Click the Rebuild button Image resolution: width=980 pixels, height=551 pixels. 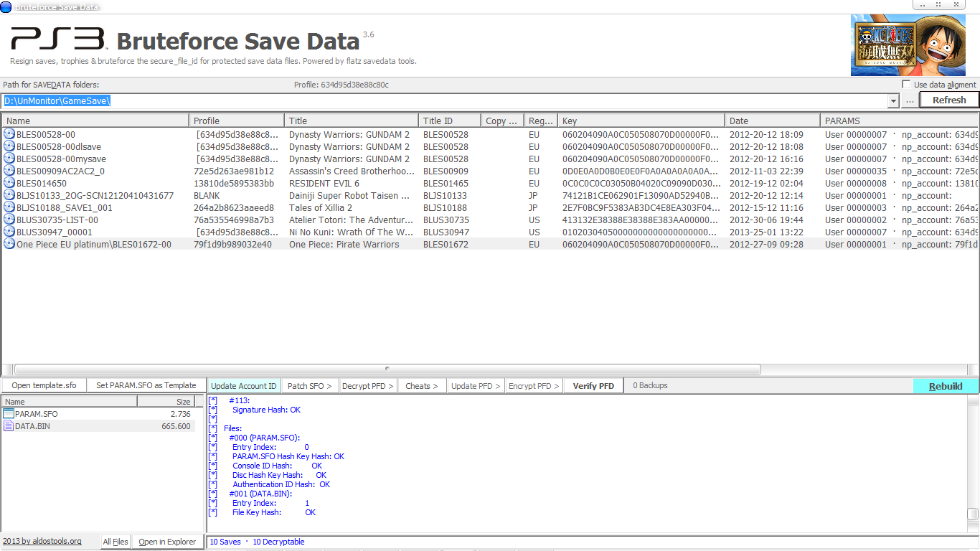point(946,386)
